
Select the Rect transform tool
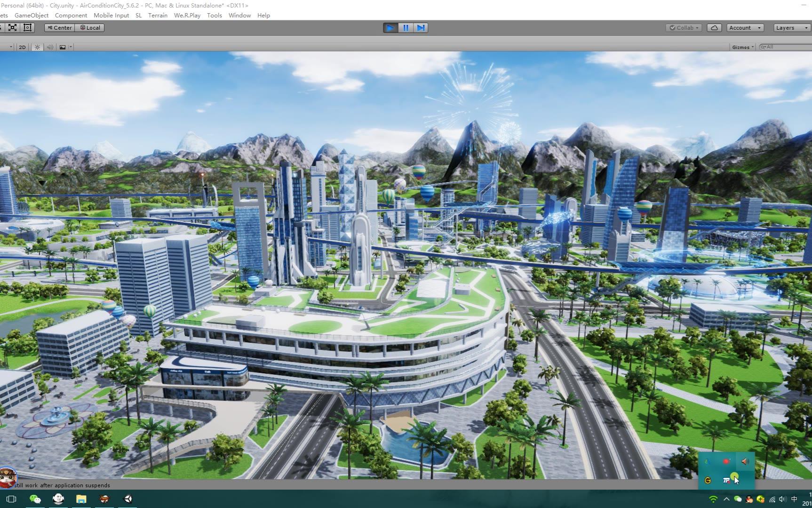28,28
